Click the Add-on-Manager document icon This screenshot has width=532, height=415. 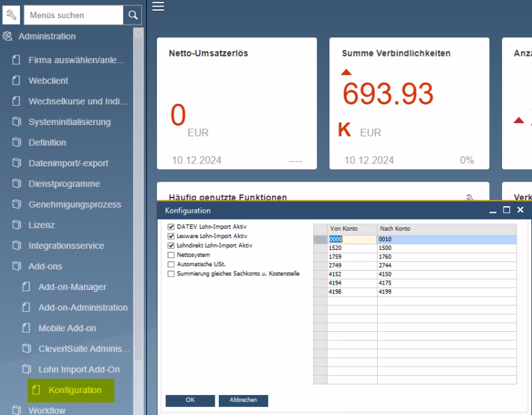tap(27, 287)
